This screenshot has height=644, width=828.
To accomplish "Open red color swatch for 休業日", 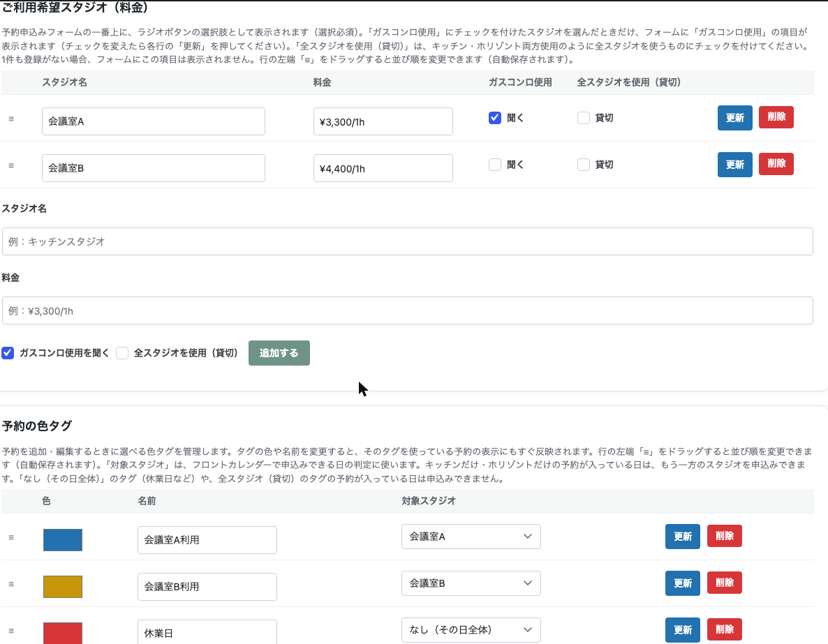I will (x=63, y=633).
